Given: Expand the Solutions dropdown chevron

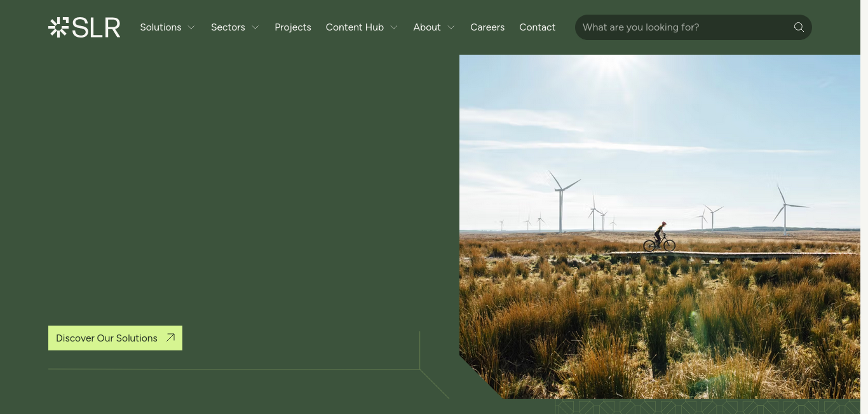Looking at the screenshot, I should coord(191,27).
